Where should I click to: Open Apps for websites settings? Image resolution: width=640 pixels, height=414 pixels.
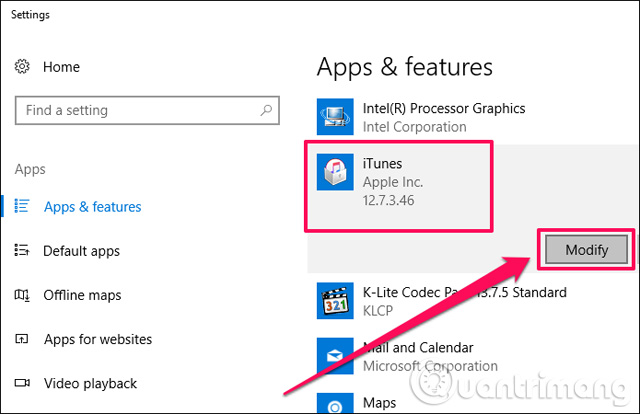97,339
